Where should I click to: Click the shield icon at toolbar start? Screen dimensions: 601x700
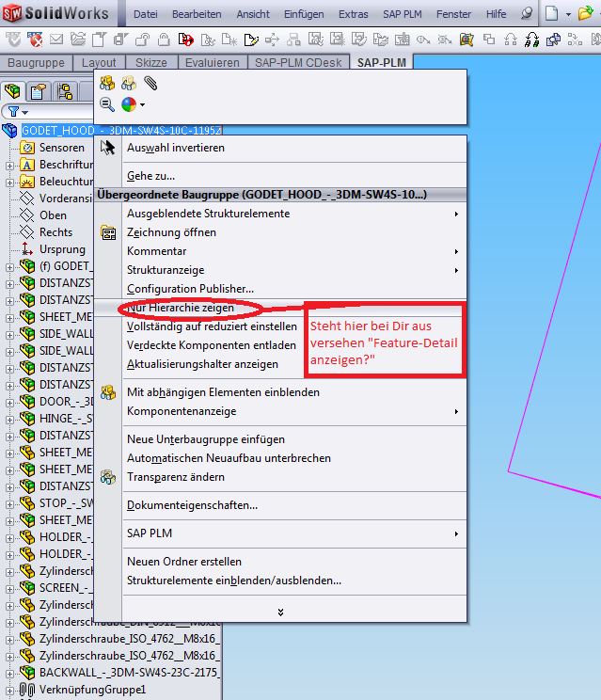pos(13,40)
